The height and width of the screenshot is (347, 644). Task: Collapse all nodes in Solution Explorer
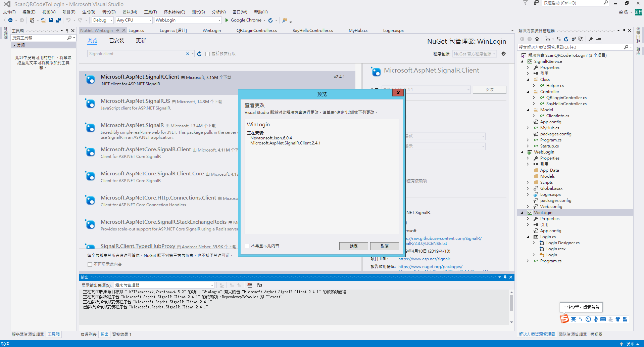574,39
